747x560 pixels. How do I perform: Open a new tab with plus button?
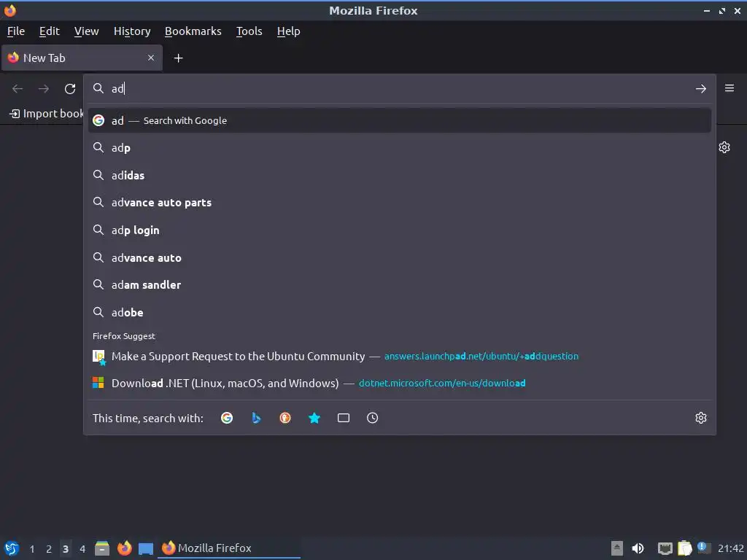click(178, 58)
